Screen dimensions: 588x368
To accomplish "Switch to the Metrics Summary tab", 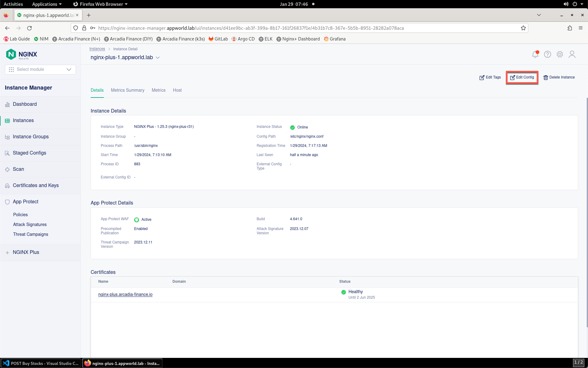I will pyautogui.click(x=127, y=90).
